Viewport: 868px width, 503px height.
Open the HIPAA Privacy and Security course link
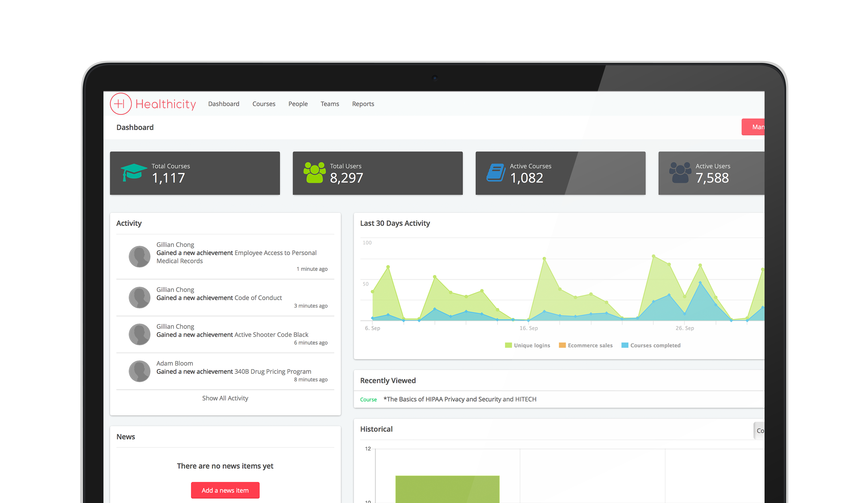459,399
